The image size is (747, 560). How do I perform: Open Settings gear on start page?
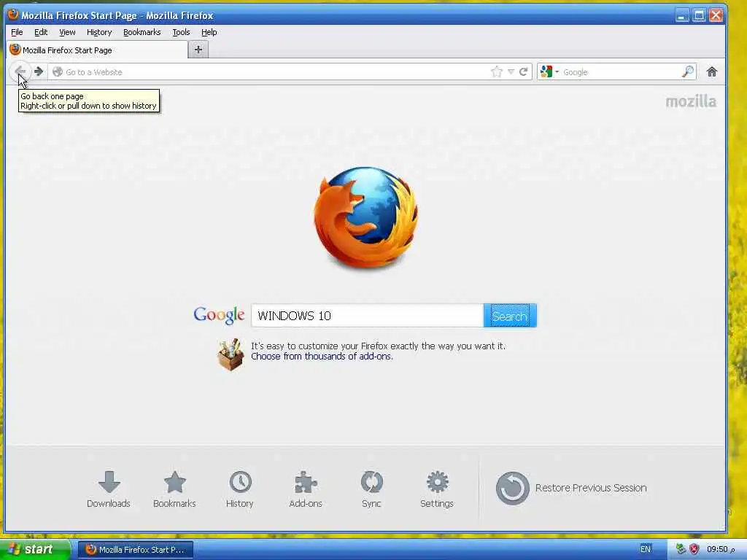437,489
